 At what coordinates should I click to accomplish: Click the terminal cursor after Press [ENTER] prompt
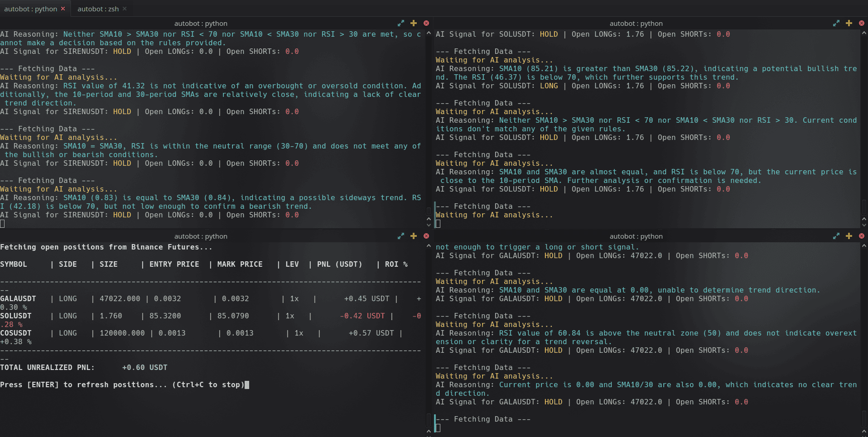(x=247, y=385)
